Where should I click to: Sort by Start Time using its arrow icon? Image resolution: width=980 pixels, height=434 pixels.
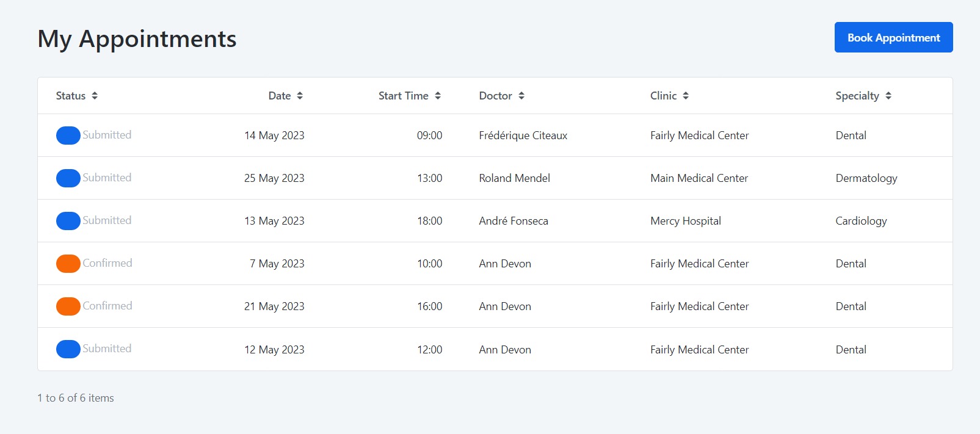pyautogui.click(x=438, y=96)
